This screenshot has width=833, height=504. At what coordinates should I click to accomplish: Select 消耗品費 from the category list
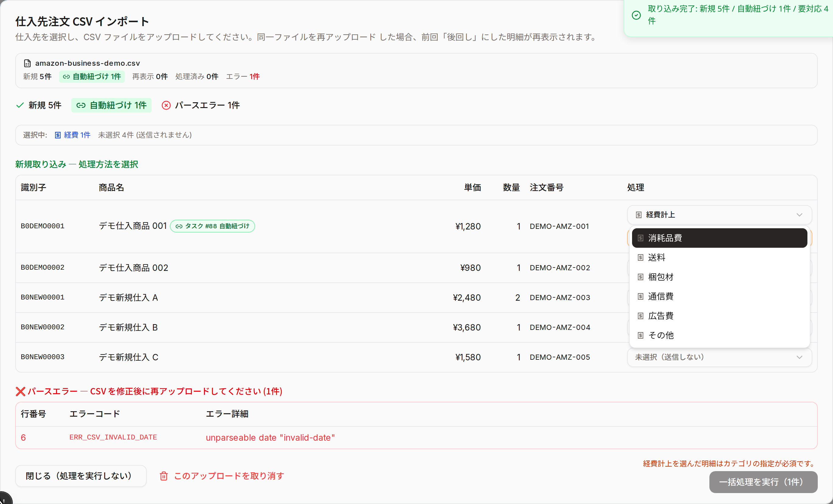point(719,238)
